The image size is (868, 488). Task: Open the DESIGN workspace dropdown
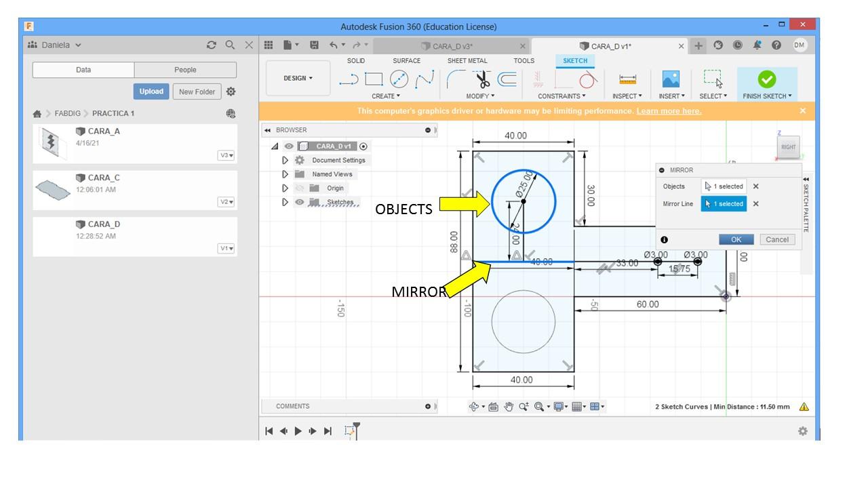[x=298, y=79]
